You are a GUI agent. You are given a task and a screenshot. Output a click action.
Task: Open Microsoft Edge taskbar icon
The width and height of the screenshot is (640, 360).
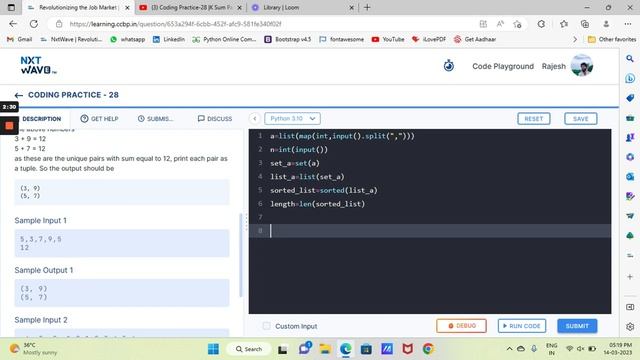pyautogui.click(x=346, y=349)
